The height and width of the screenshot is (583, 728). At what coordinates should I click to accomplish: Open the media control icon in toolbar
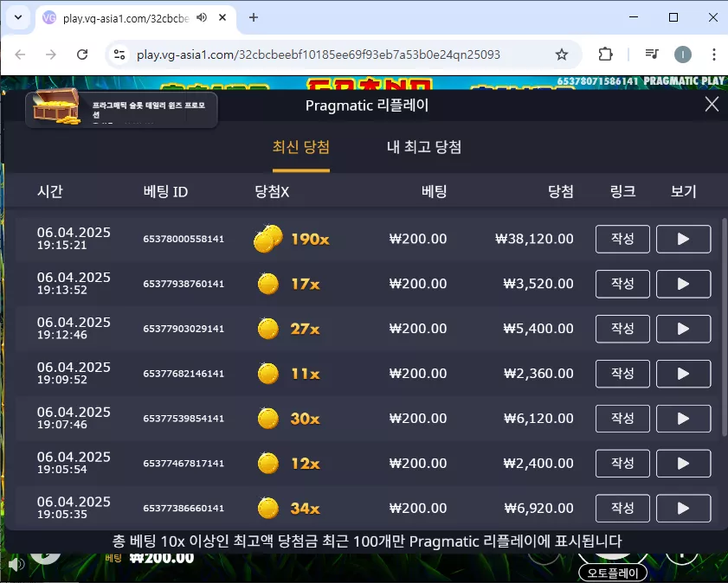(x=652, y=54)
